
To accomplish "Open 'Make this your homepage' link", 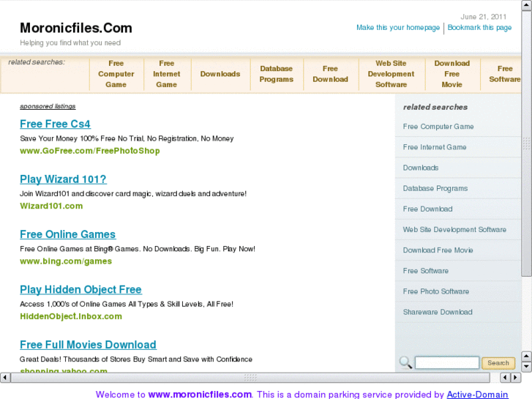I will point(398,28).
